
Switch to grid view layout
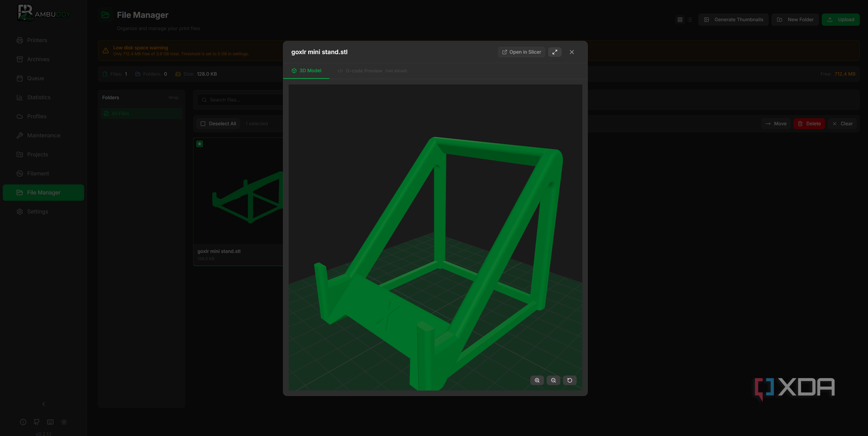(x=680, y=20)
